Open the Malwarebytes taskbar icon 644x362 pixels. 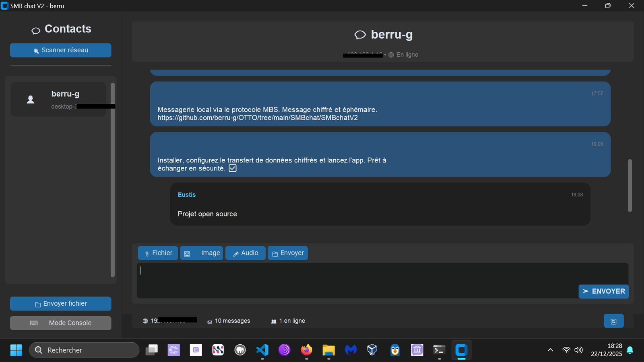(x=351, y=350)
